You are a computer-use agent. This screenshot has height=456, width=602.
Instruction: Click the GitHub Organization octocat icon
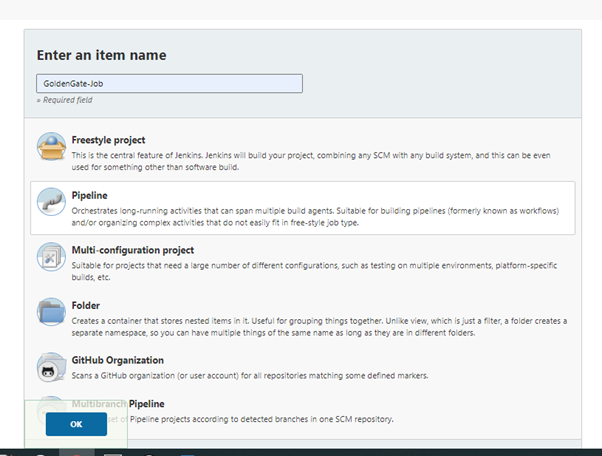click(x=51, y=367)
